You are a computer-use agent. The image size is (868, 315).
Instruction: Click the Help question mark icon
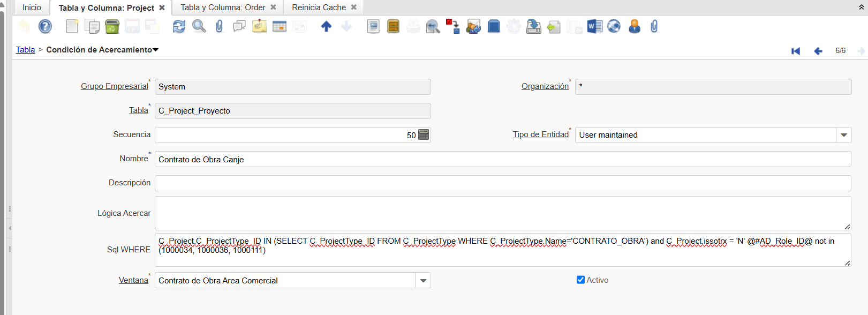46,26
